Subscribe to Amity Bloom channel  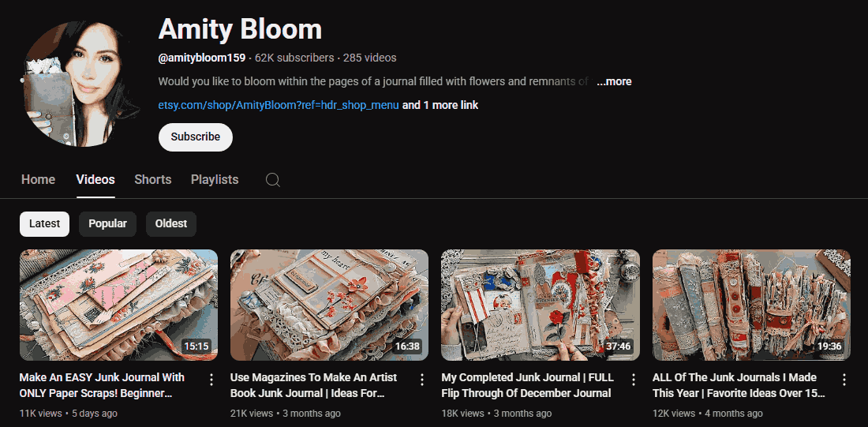coord(196,137)
